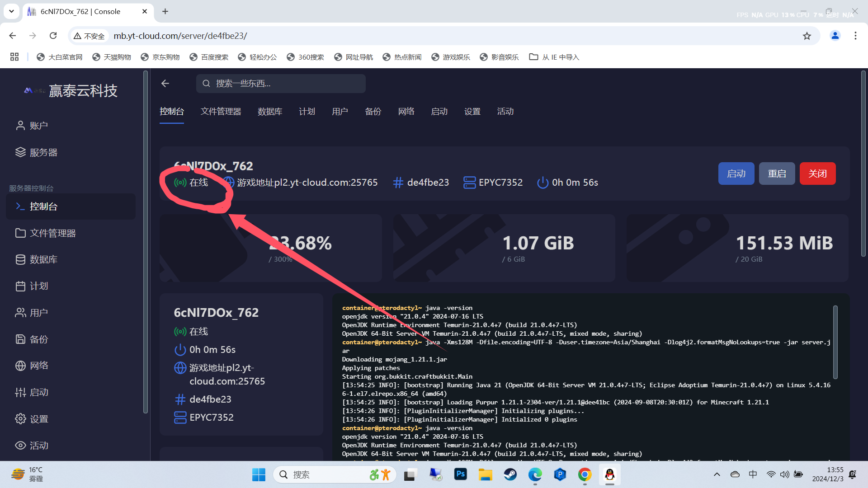Open 备份 backups in sidebar
The width and height of the screenshot is (868, 488).
(x=32, y=339)
